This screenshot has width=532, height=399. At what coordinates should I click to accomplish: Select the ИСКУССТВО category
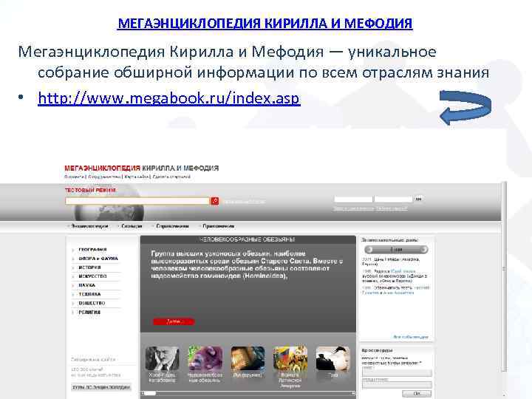point(92,276)
